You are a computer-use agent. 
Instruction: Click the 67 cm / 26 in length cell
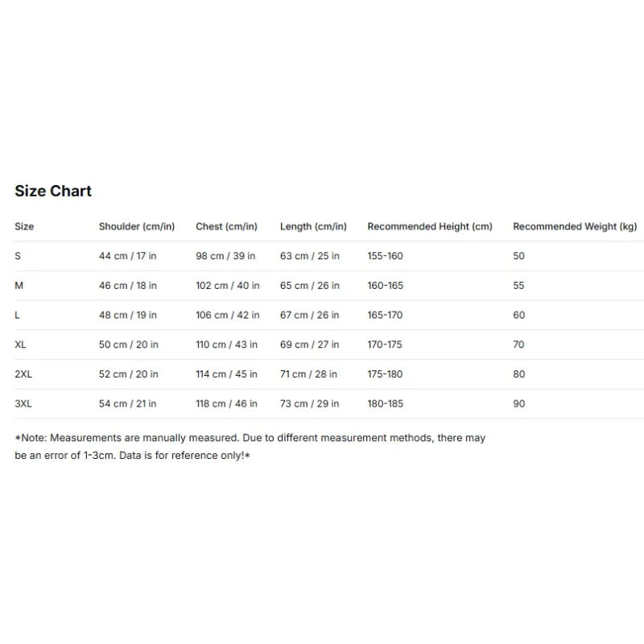click(x=310, y=315)
